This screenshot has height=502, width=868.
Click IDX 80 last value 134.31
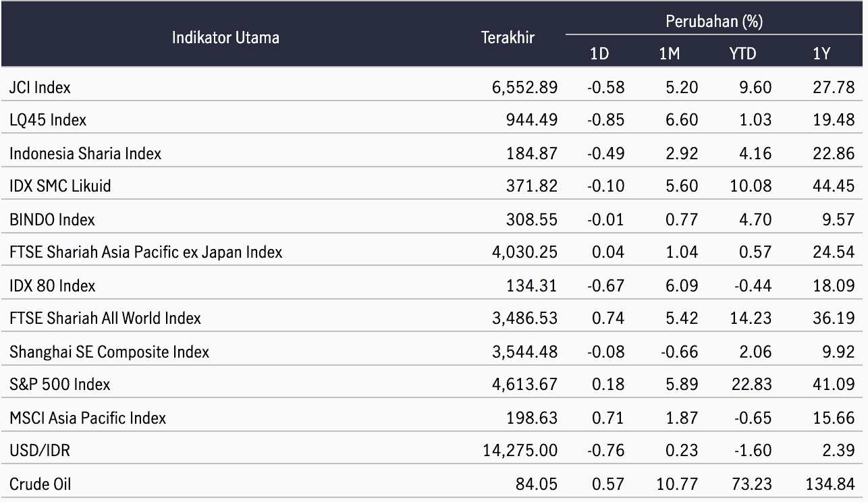click(x=532, y=285)
